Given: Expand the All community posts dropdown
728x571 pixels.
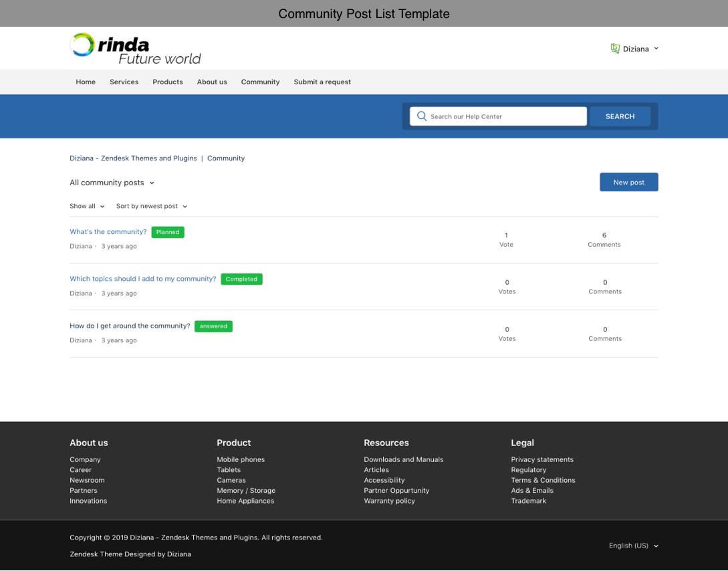Looking at the screenshot, I should coord(112,183).
